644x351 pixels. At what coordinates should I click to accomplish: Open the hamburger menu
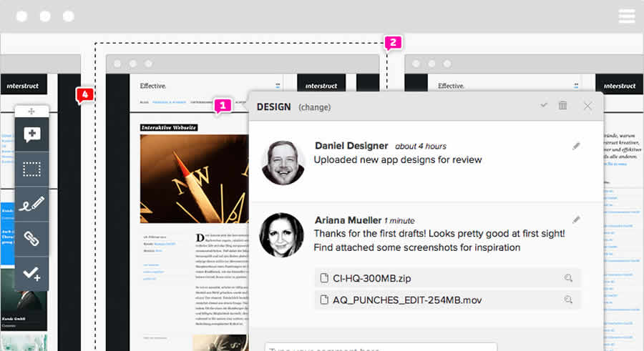[627, 16]
